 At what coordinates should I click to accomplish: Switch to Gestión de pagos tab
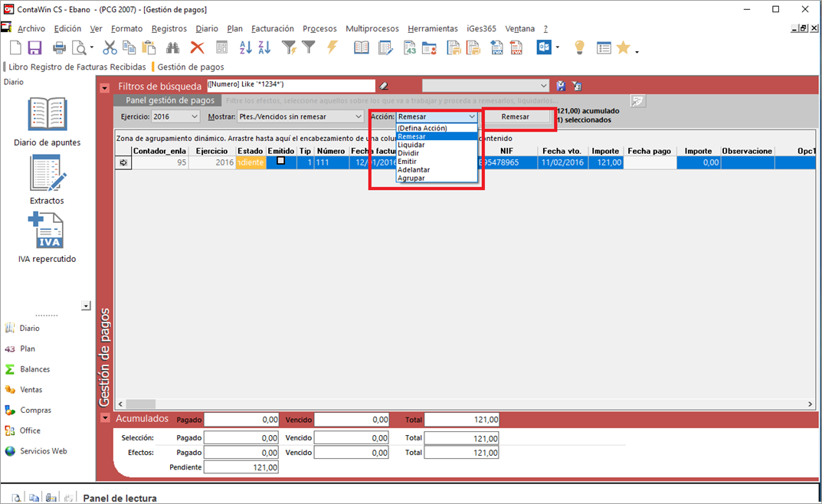coord(191,67)
